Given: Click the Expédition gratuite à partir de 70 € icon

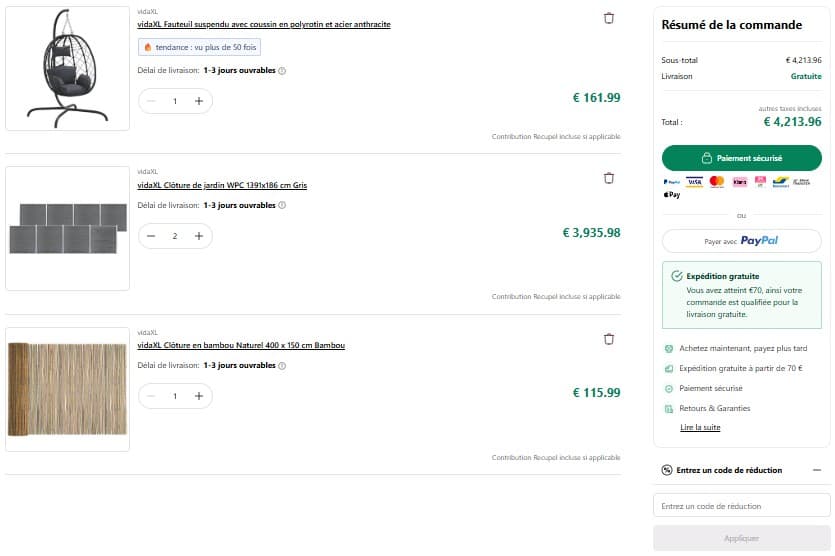Looking at the screenshot, I should tap(669, 369).
